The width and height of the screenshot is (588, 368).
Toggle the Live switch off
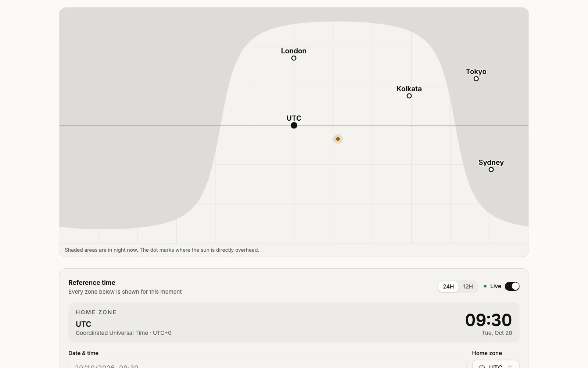[512, 286]
